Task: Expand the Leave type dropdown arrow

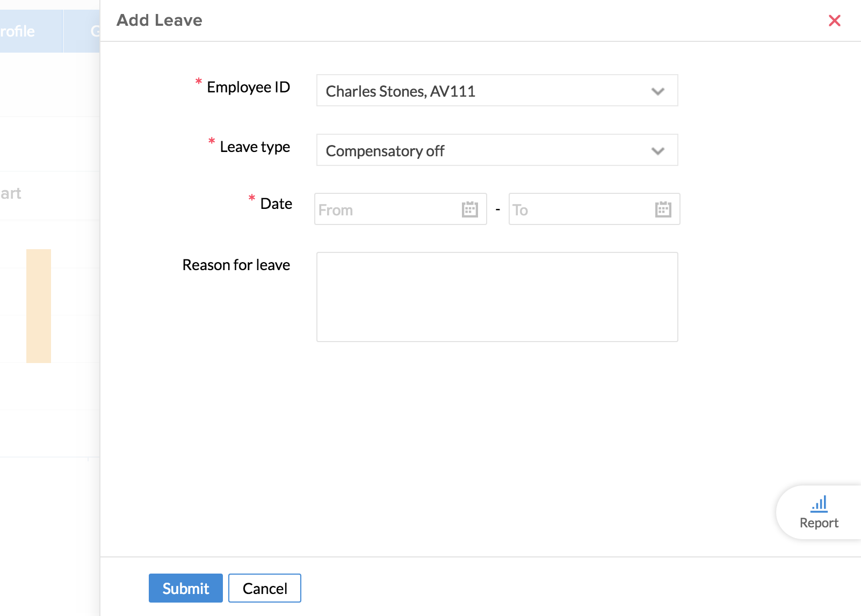Action: pyautogui.click(x=657, y=151)
